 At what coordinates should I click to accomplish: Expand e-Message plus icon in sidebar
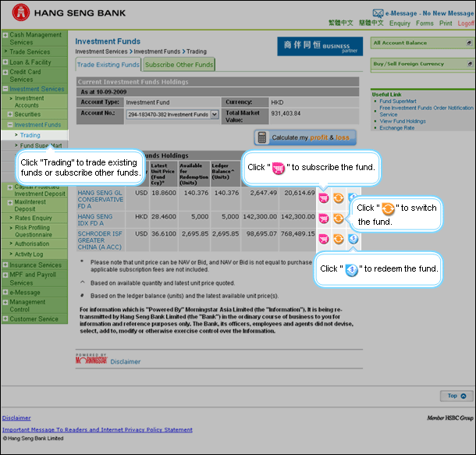[5, 293]
